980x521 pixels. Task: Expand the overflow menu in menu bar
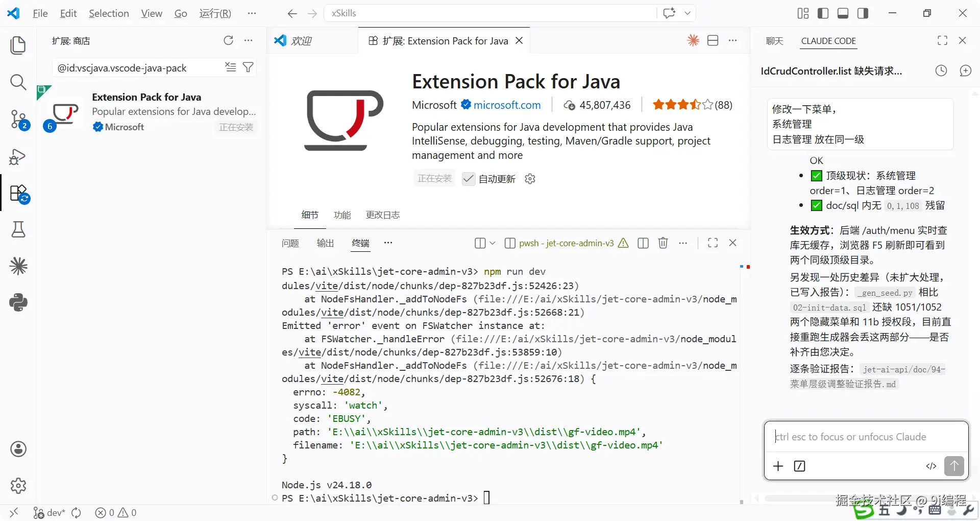(x=252, y=13)
